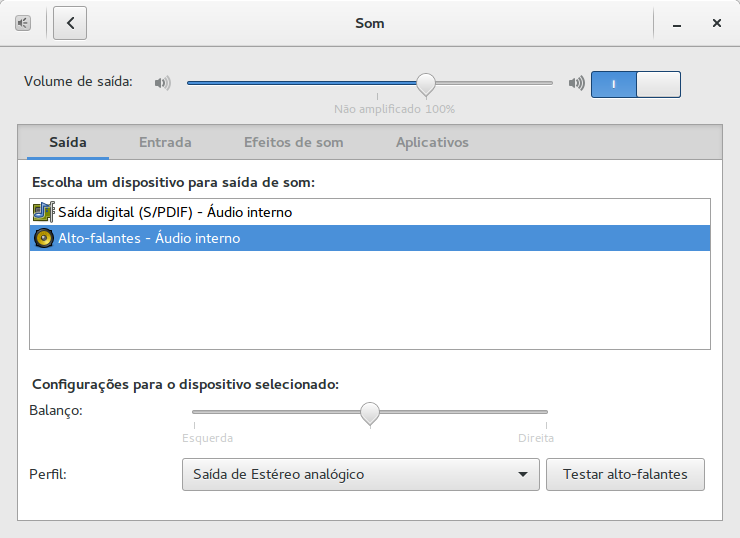Toggle the output volume on/off switch
This screenshot has width=740, height=538.
tap(636, 84)
